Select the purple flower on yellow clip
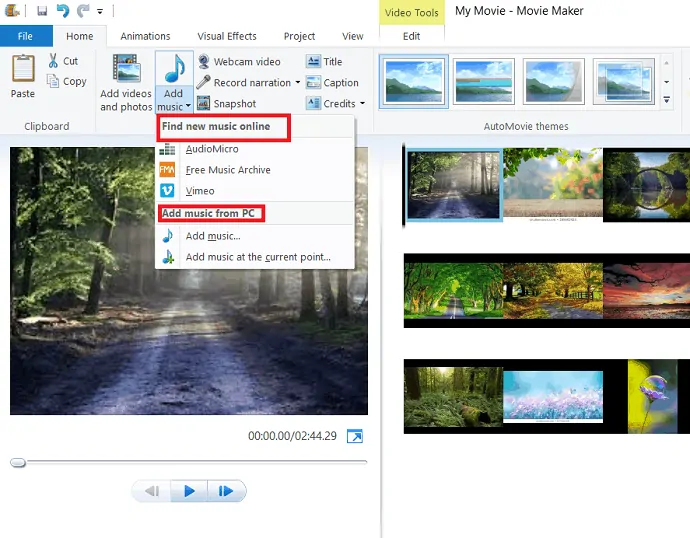This screenshot has height=538, width=690. 653,396
